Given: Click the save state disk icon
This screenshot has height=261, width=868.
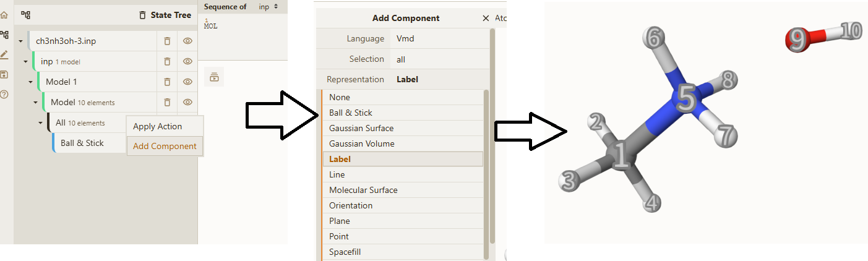Looking at the screenshot, I should pos(4,75).
